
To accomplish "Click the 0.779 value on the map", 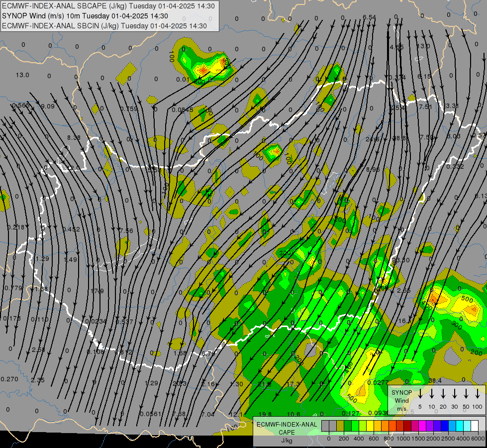I will [13, 288].
